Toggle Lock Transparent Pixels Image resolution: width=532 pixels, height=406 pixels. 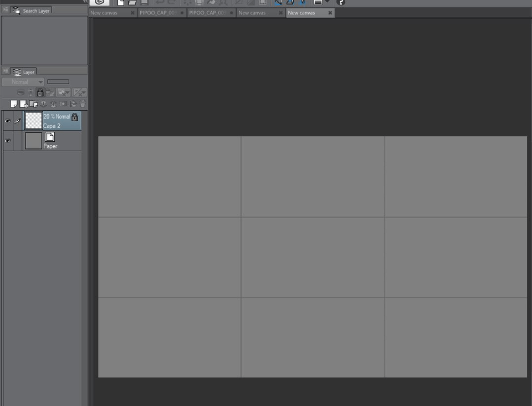click(50, 92)
